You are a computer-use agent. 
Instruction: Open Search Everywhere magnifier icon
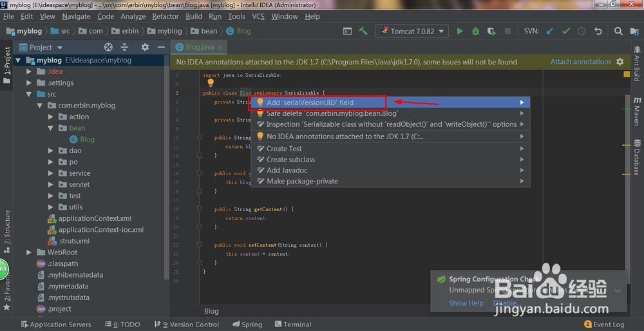tap(618, 31)
